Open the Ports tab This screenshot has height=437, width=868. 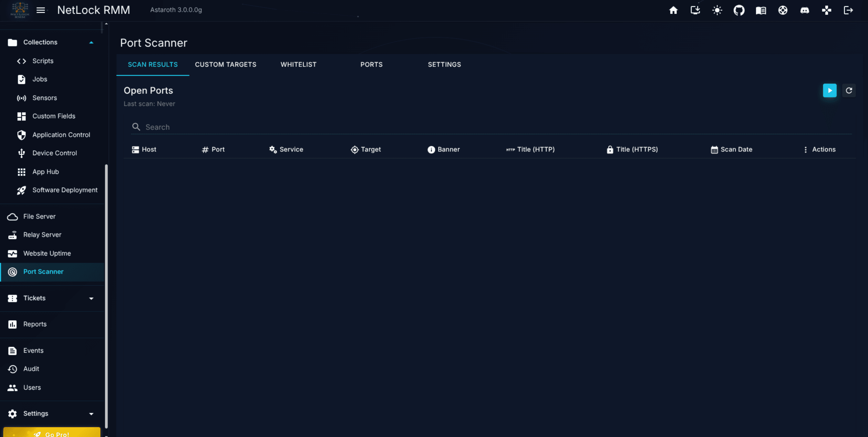point(371,64)
